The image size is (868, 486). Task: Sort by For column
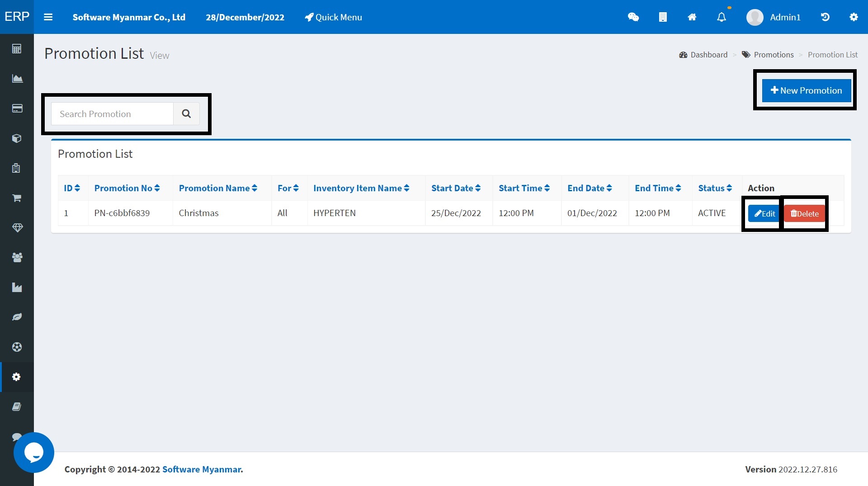[288, 188]
